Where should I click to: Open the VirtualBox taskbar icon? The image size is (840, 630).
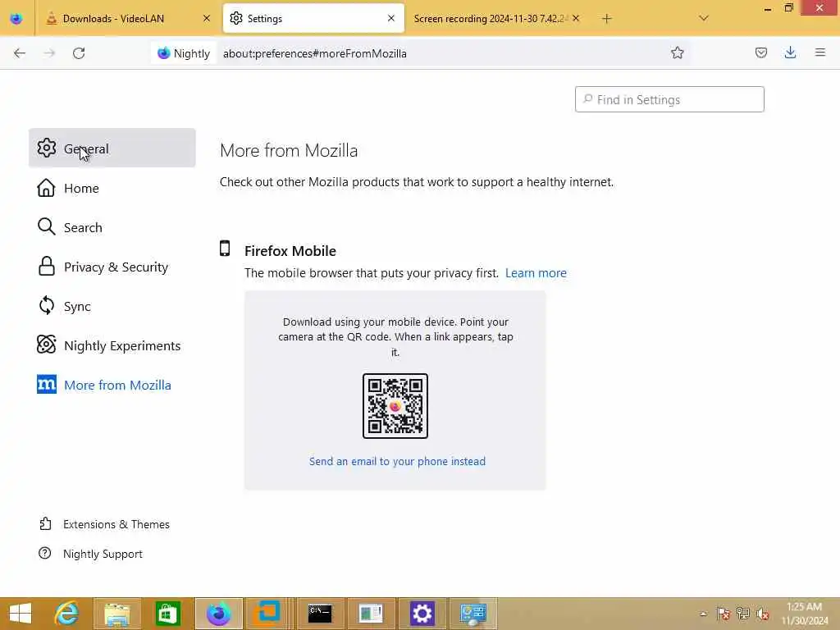pyautogui.click(x=267, y=614)
